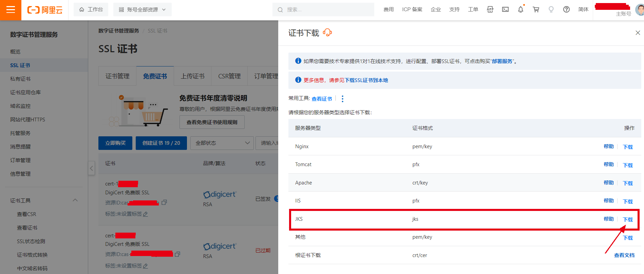Open the hamburger navigation menu

[11, 10]
